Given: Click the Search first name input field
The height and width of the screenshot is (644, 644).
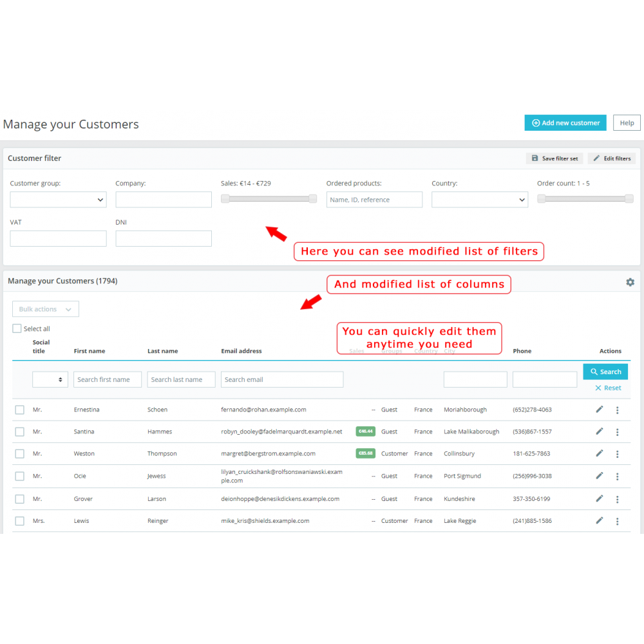Looking at the screenshot, I should pos(107,379).
